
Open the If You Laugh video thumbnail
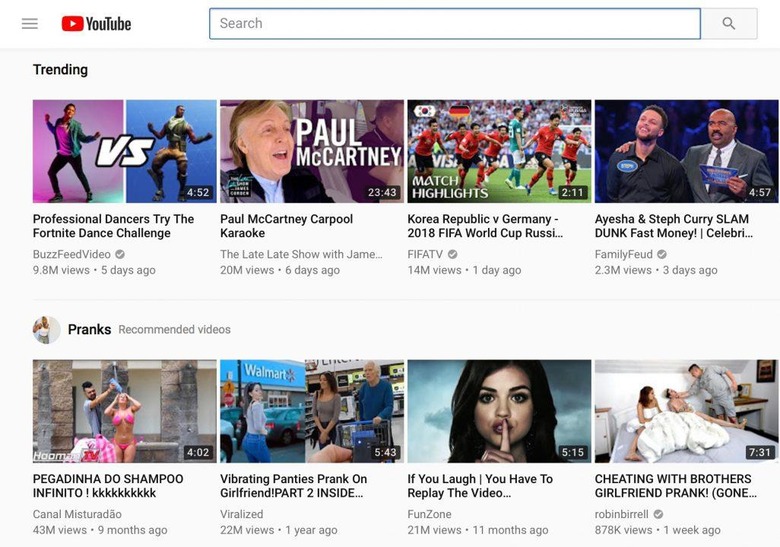(499, 411)
